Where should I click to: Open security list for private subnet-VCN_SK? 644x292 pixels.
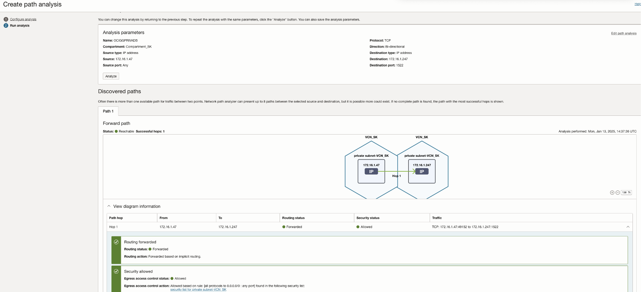tap(198, 290)
